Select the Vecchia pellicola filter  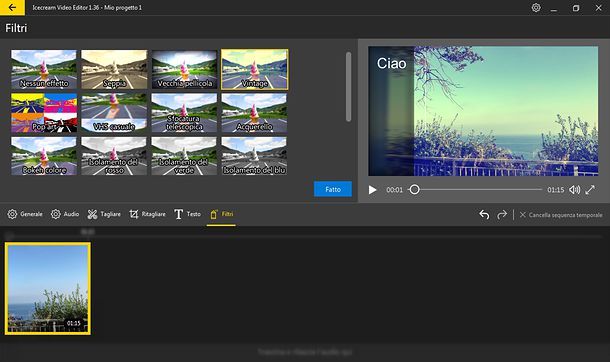(184, 69)
